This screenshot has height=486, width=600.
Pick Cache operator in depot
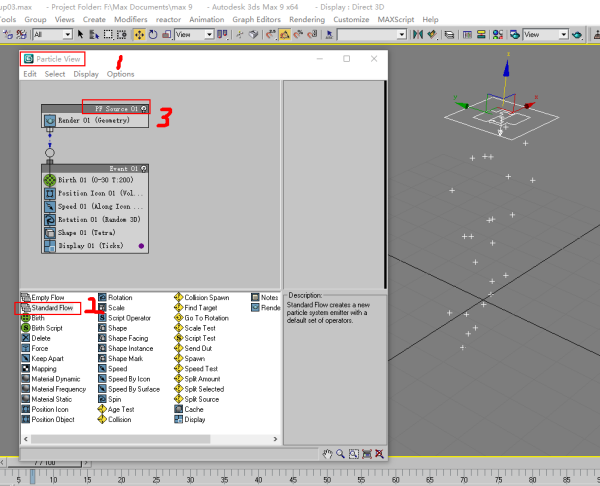(x=189, y=409)
